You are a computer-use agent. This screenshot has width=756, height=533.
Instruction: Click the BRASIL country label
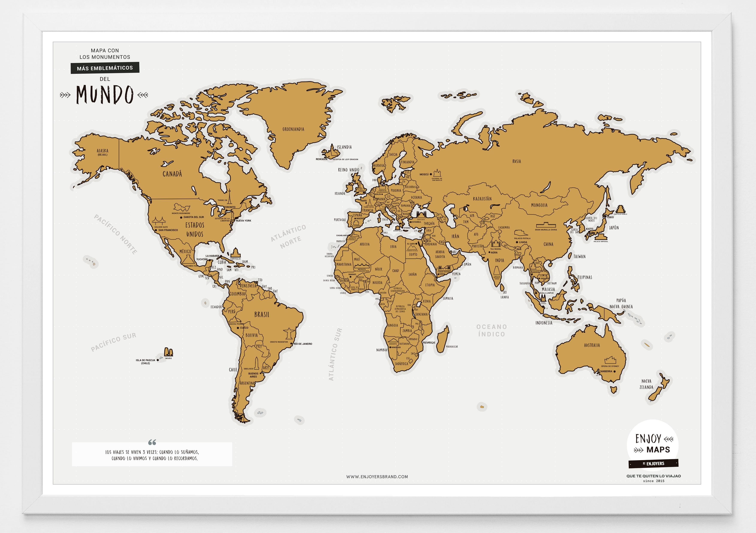(262, 315)
